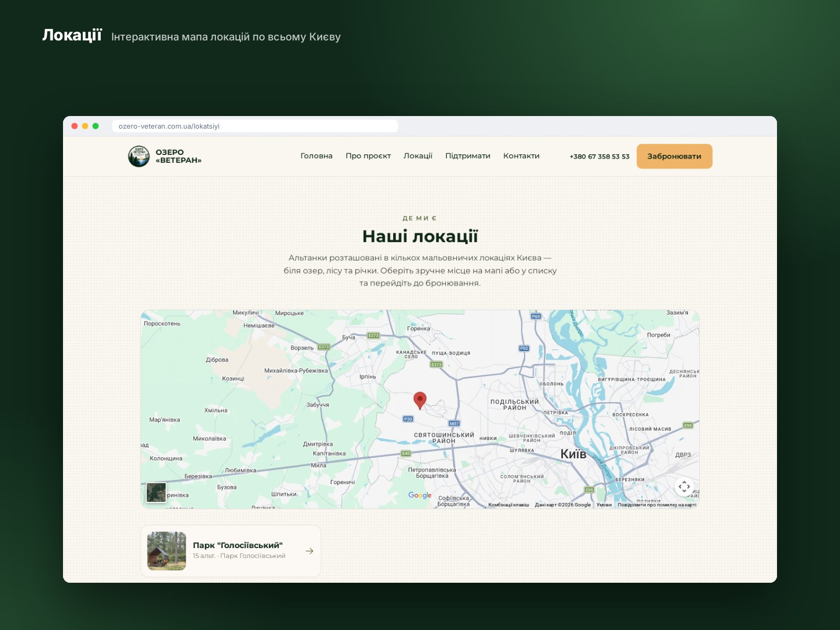Click the green maximize window dot
Viewport: 840px width, 630px height.
coord(96,126)
